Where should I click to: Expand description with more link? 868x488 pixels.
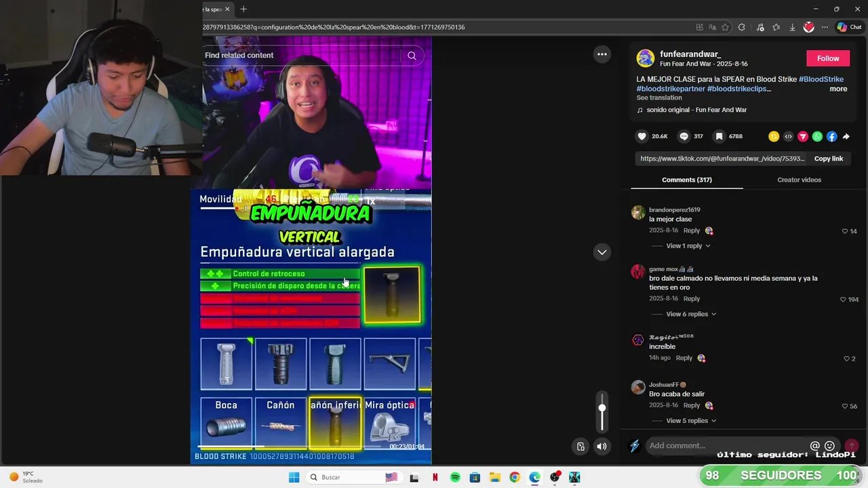(838, 89)
